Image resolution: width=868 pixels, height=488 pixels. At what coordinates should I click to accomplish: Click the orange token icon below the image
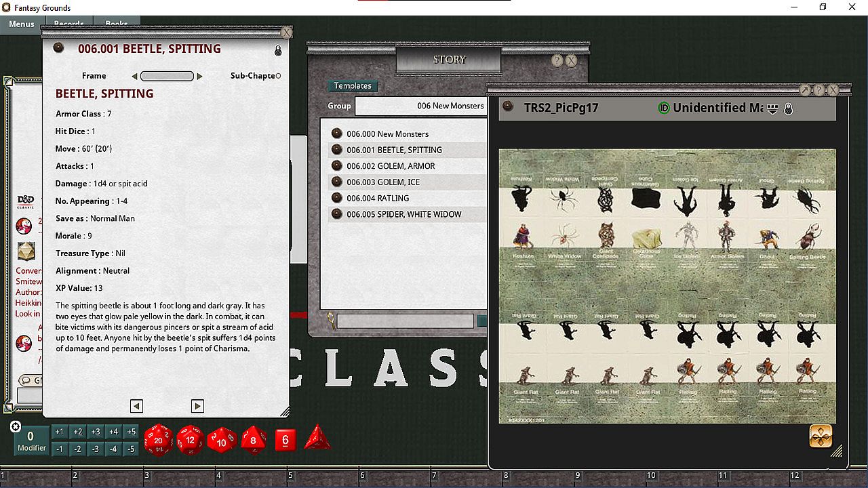[821, 436]
